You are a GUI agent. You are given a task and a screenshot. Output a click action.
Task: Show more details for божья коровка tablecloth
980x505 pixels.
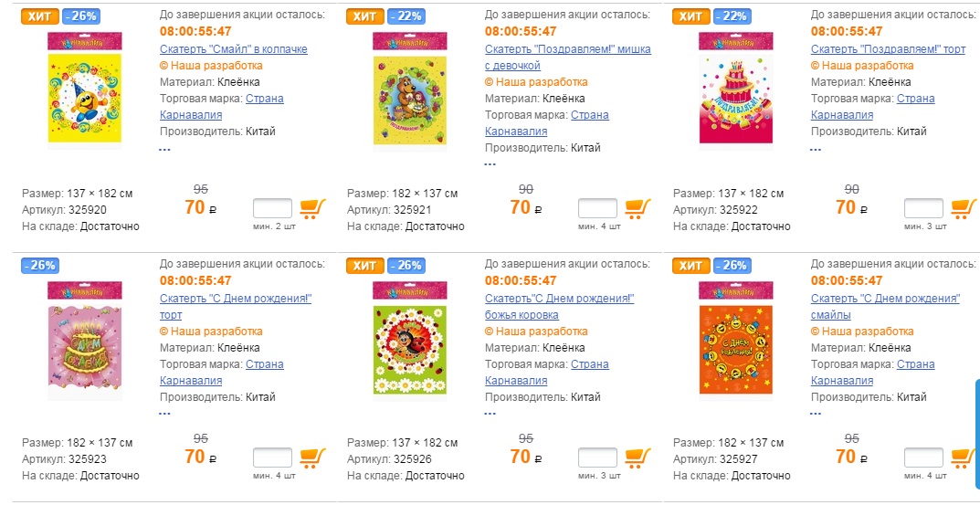[490, 414]
